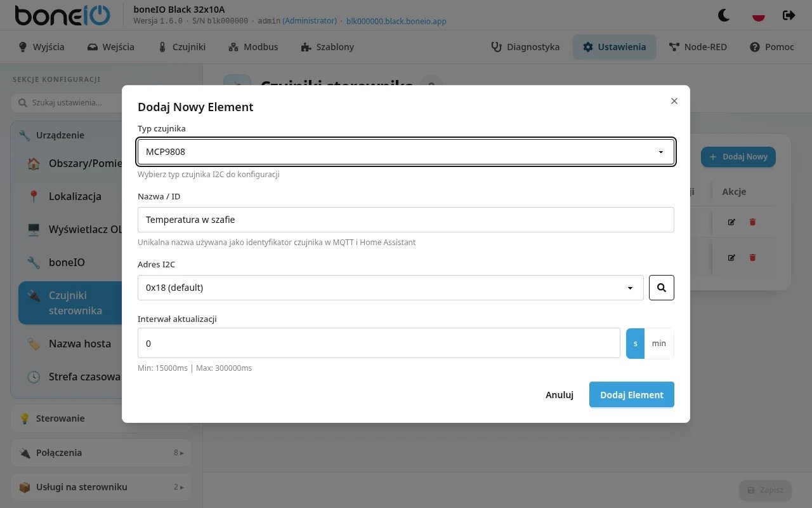The width and height of the screenshot is (812, 508).
Task: Open blk000000.black.boneio.app link
Action: click(x=396, y=21)
